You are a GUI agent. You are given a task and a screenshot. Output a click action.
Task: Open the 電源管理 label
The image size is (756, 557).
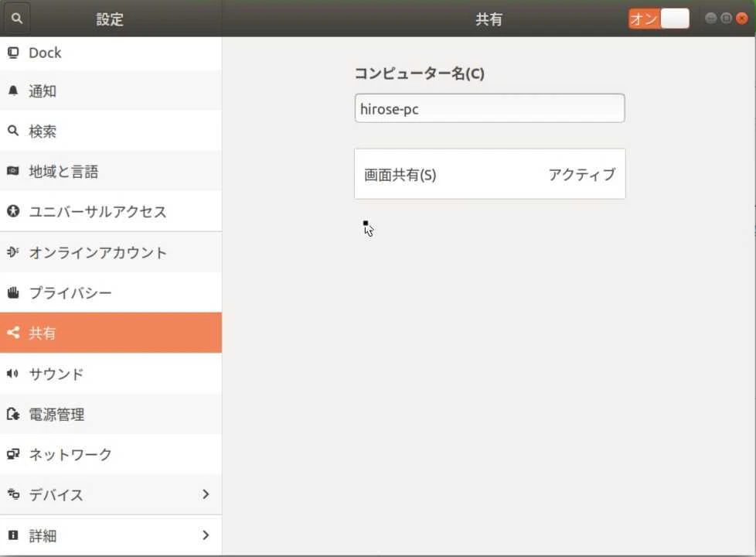click(56, 414)
